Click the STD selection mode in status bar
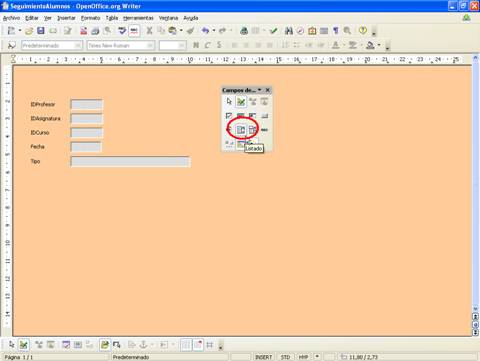480x361 pixels. coord(285,357)
